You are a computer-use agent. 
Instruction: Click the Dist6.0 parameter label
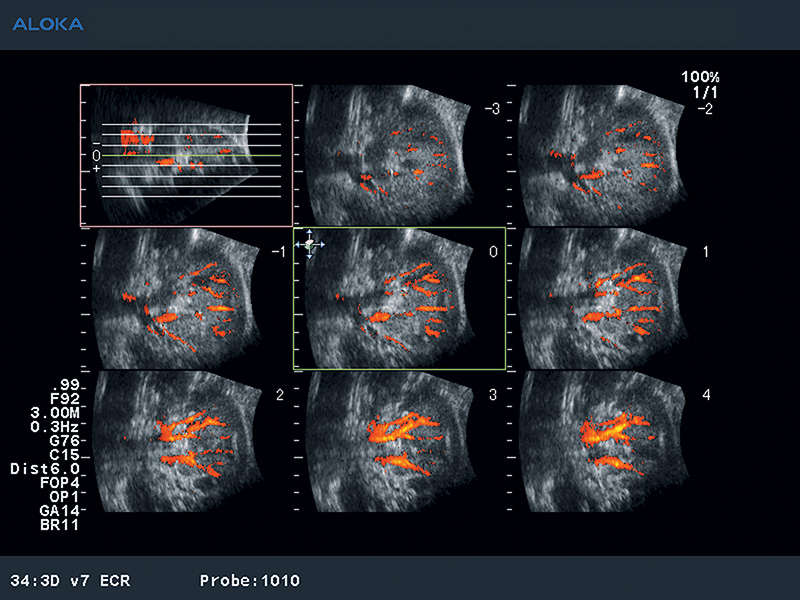50,468
